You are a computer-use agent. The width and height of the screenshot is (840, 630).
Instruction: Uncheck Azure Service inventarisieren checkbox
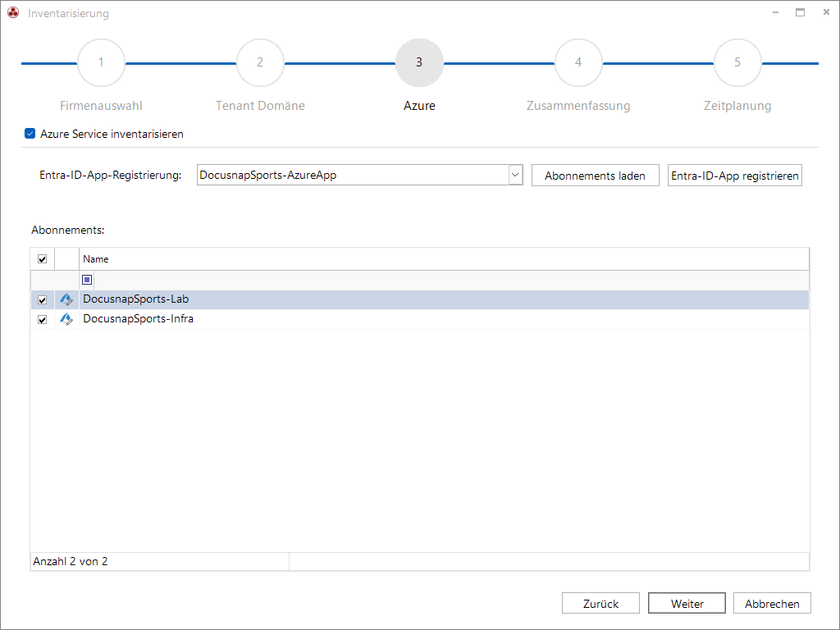click(x=30, y=134)
